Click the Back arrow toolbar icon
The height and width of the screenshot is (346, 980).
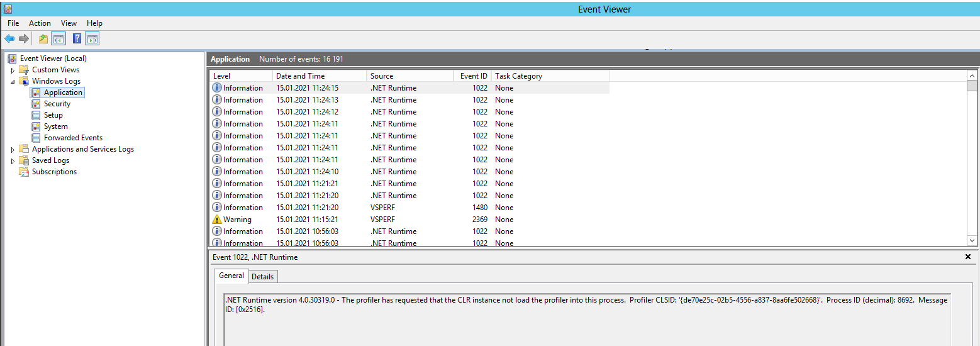click(x=9, y=39)
